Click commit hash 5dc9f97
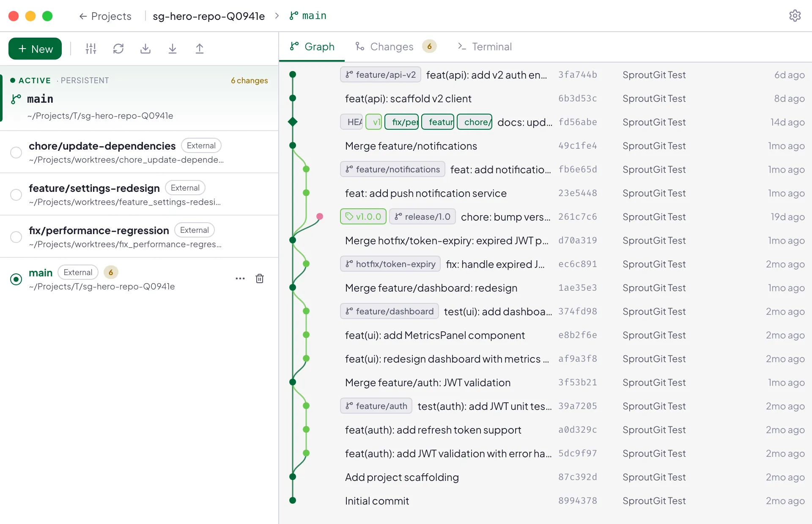The width and height of the screenshot is (812, 524). click(x=578, y=453)
